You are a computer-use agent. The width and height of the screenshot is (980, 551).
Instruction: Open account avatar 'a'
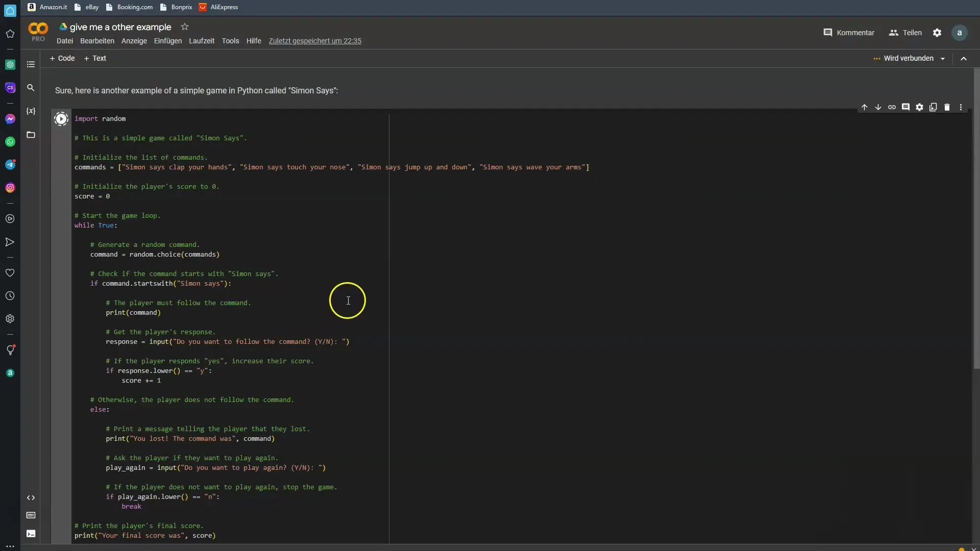(960, 33)
